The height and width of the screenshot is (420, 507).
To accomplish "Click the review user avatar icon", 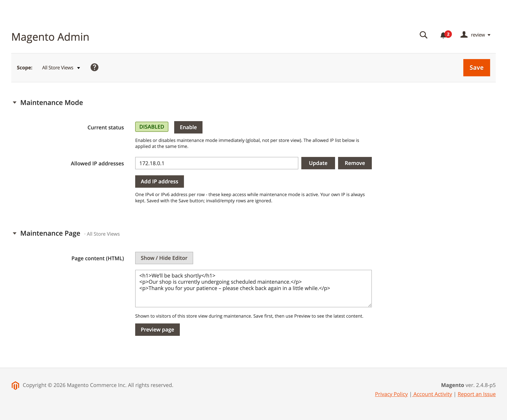I will [464, 35].
